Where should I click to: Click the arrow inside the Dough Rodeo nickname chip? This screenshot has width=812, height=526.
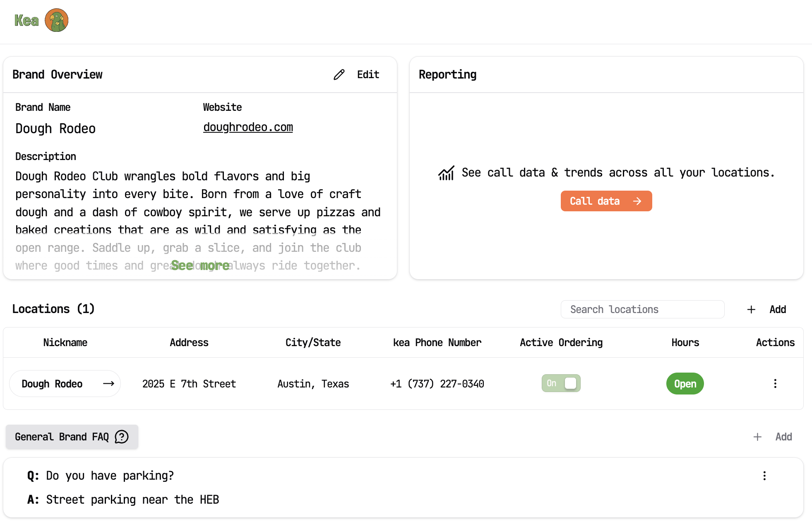[108, 384]
